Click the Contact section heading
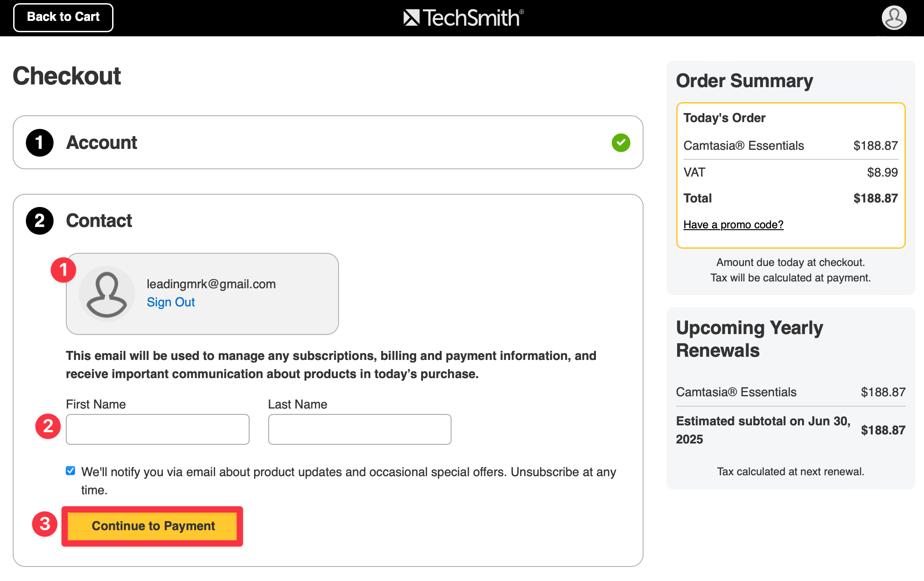The height and width of the screenshot is (581, 924). click(x=99, y=221)
